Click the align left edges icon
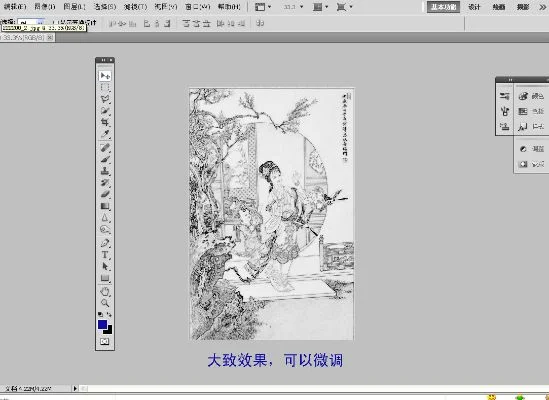 tap(147, 23)
